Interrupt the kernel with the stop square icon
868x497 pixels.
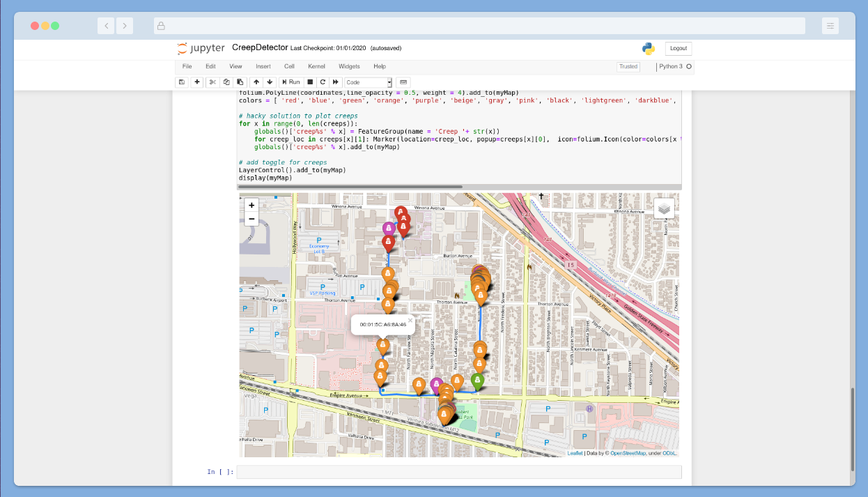[311, 82]
